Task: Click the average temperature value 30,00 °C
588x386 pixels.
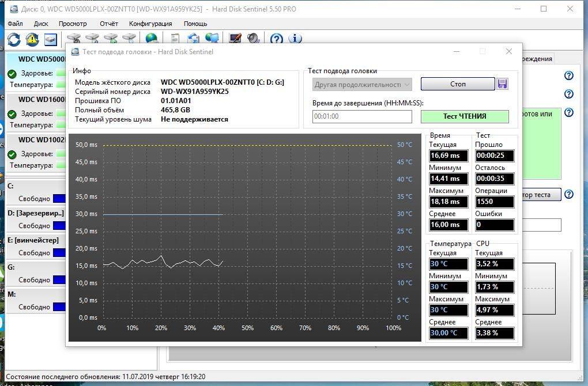Action: click(x=448, y=333)
